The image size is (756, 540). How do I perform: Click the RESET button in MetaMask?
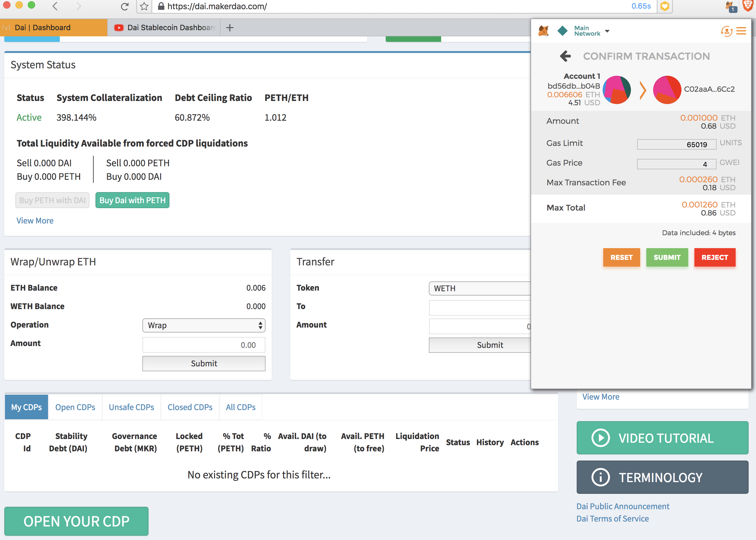pos(621,257)
